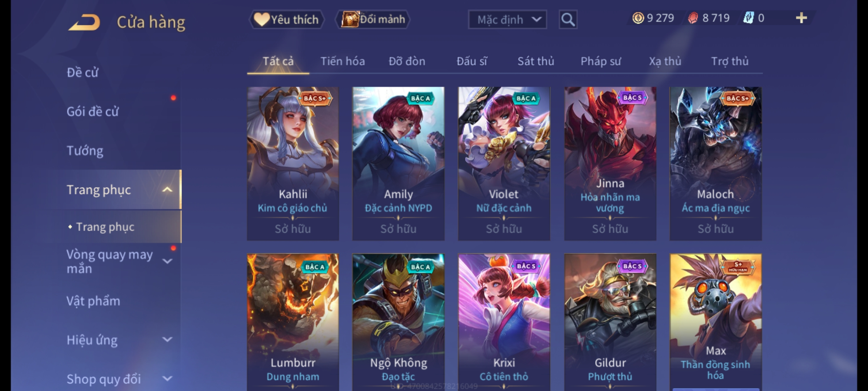Switch to the Sát thủ tab
This screenshot has height=391, width=868.
click(536, 61)
